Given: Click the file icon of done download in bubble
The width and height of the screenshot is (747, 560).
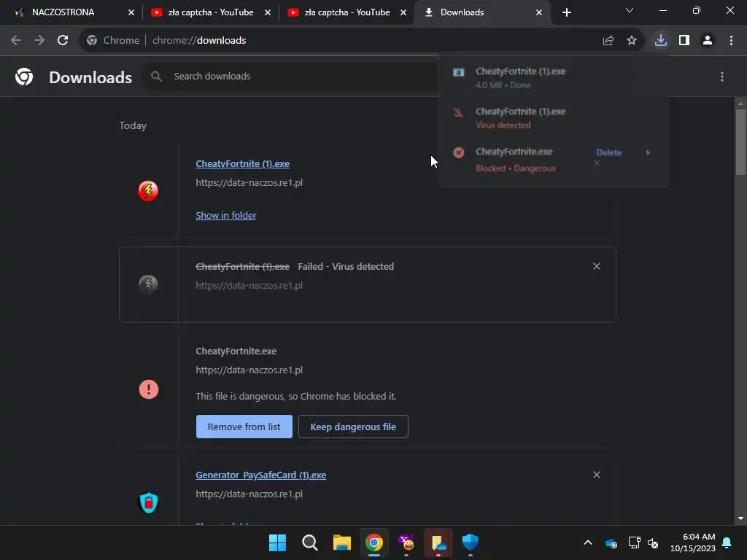Looking at the screenshot, I should point(458,72).
